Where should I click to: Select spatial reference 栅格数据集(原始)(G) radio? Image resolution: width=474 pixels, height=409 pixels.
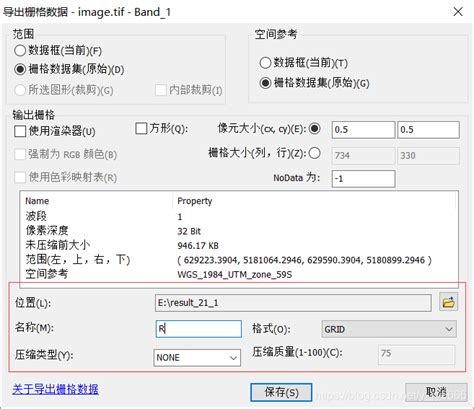[265, 83]
